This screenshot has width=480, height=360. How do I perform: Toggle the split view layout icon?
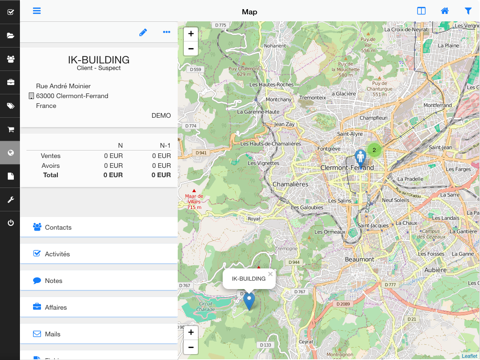coord(421,11)
